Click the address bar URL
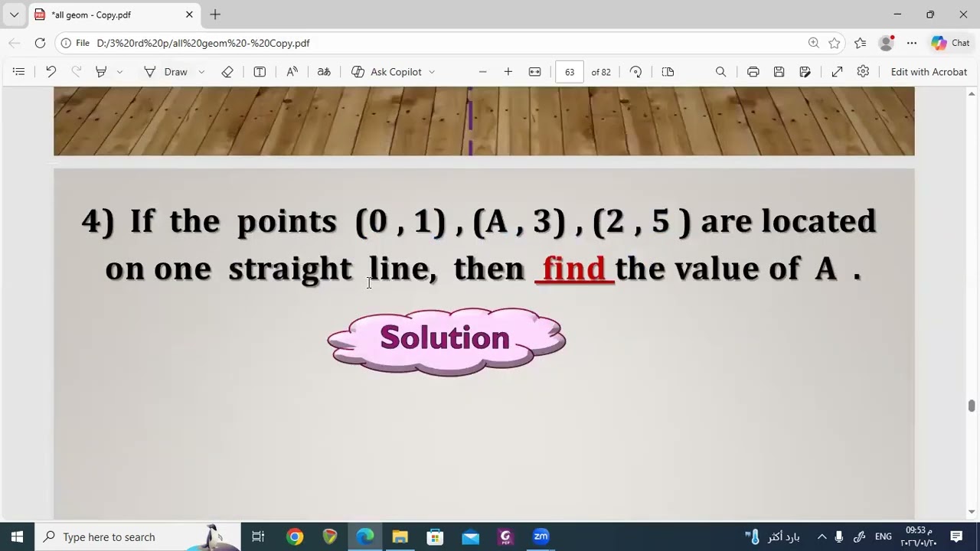The image size is (980, 551). (204, 43)
